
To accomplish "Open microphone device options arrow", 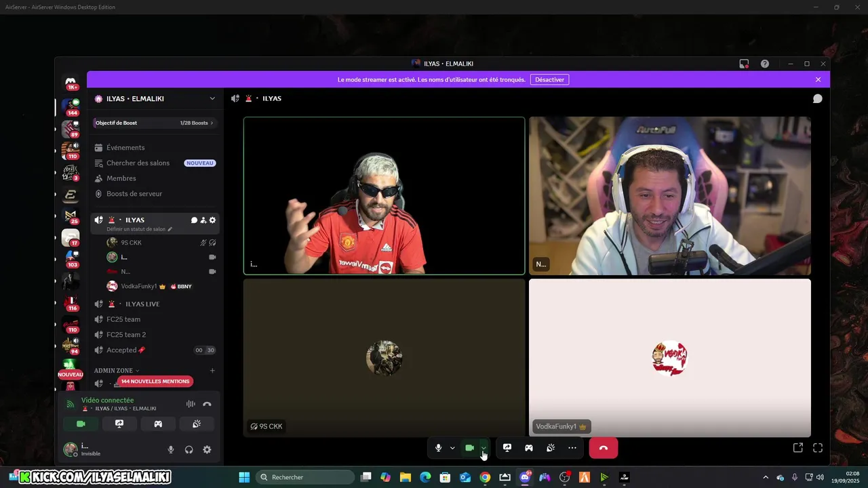I will pyautogui.click(x=452, y=448).
